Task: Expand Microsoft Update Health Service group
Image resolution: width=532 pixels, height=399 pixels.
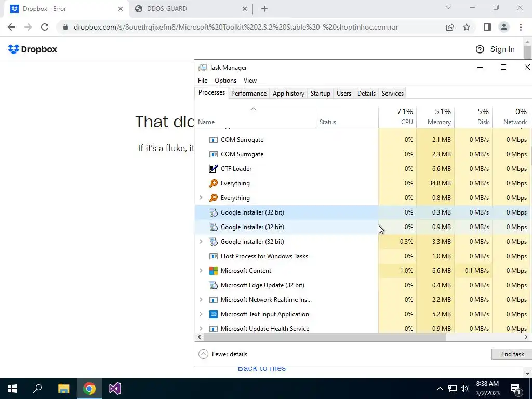Action: pos(201,328)
